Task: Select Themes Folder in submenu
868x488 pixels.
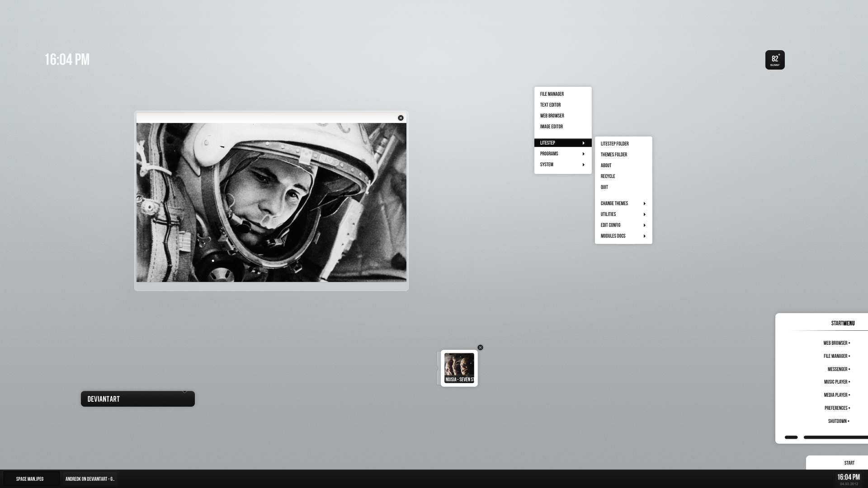Action: [x=613, y=155]
